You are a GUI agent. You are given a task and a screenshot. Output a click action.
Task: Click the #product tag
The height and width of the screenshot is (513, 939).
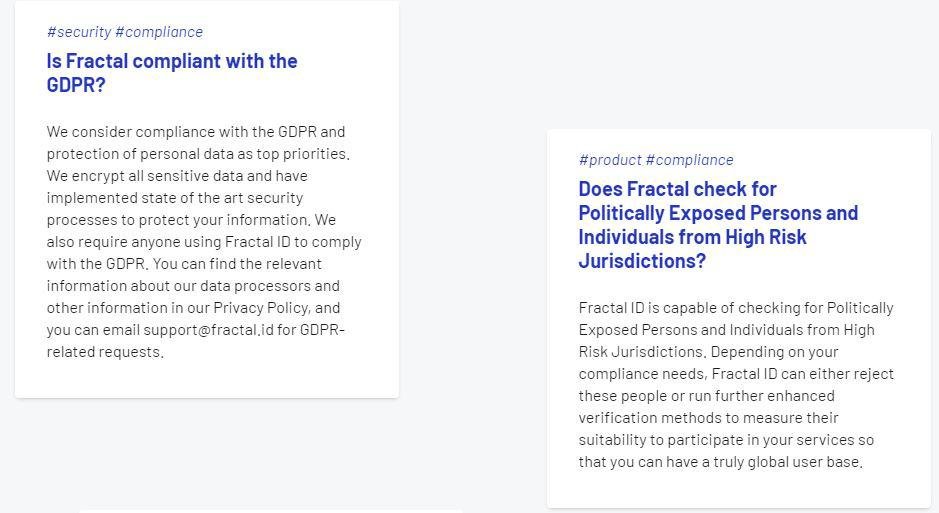click(610, 160)
